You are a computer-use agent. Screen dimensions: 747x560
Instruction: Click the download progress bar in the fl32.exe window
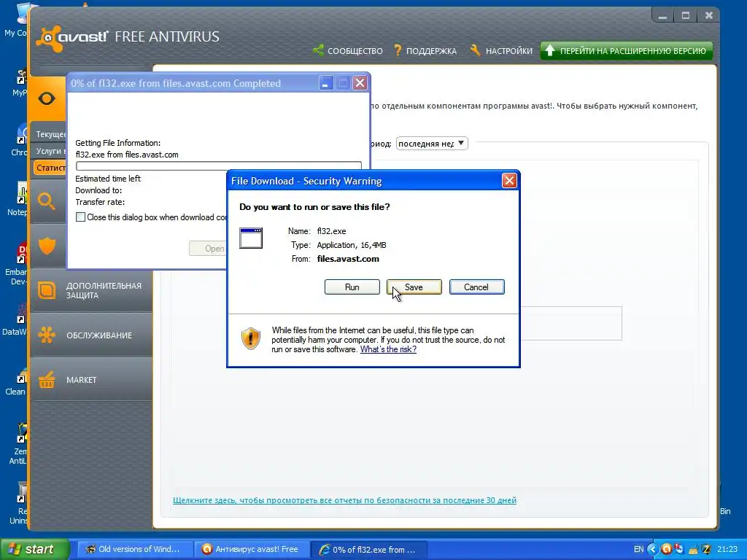point(219,166)
